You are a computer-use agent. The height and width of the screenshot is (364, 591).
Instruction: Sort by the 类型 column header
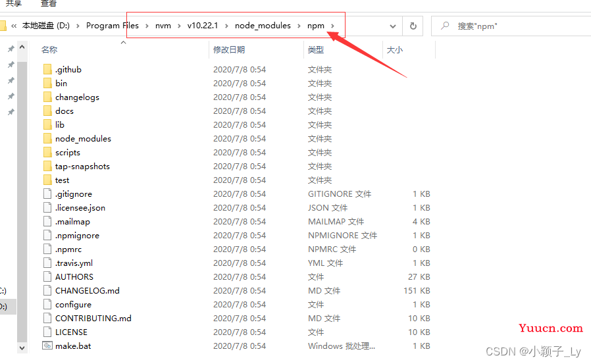pyautogui.click(x=315, y=50)
